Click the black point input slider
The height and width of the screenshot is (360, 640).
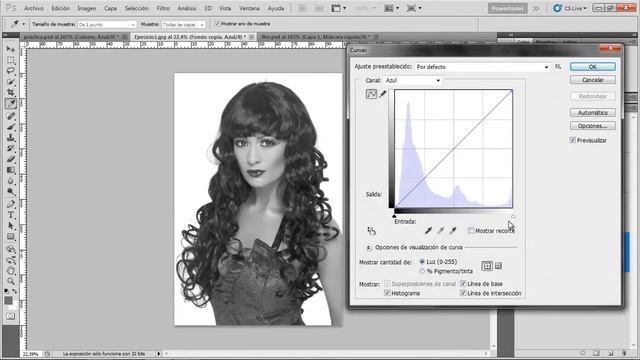point(394,216)
